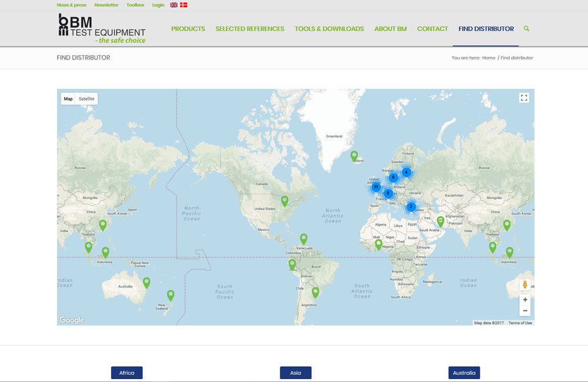Image resolution: width=588 pixels, height=382 pixels.
Task: Open the Newsletter page
Action: pos(106,5)
